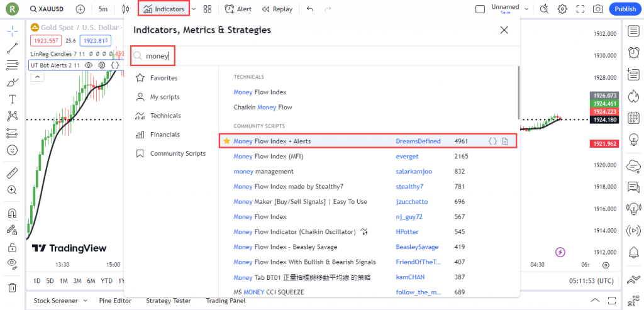Click the Indicators button
The image size is (644, 310).
click(x=164, y=9)
